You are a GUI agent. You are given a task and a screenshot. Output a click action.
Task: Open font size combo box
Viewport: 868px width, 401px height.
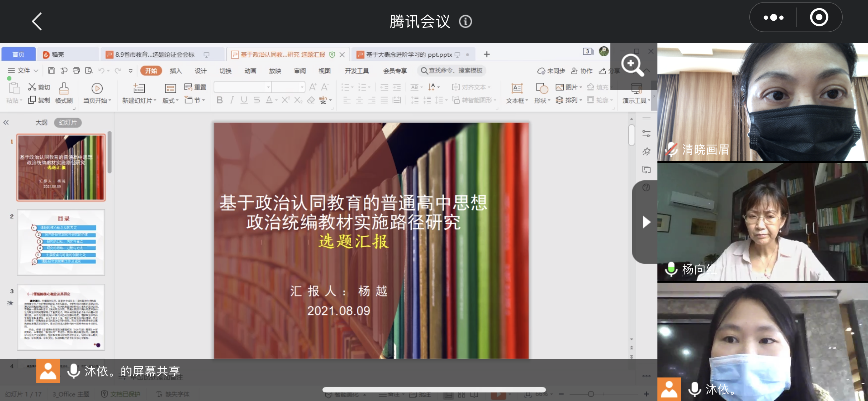pos(288,87)
